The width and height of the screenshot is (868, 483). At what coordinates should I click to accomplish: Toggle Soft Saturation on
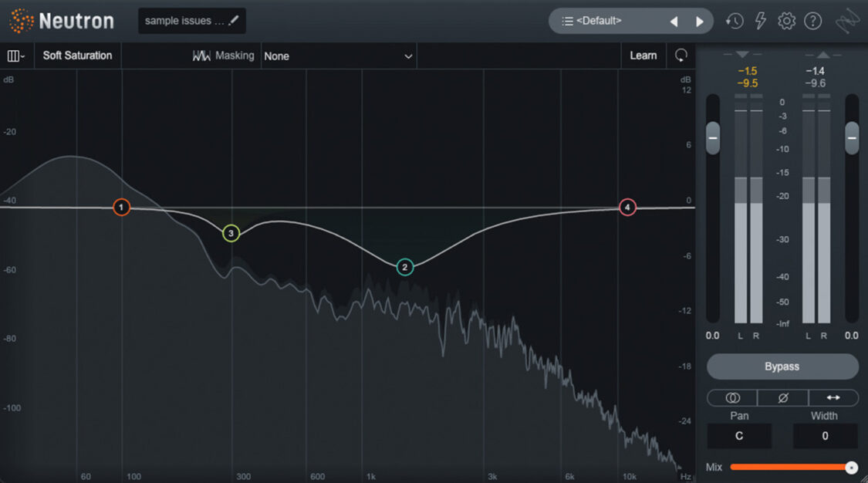pos(77,56)
